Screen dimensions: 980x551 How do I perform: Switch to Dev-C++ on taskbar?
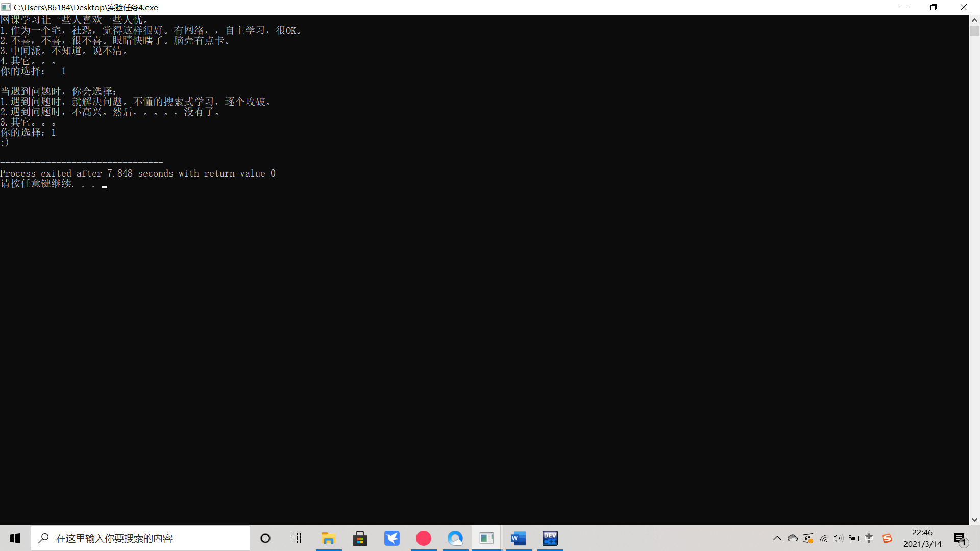click(550, 538)
